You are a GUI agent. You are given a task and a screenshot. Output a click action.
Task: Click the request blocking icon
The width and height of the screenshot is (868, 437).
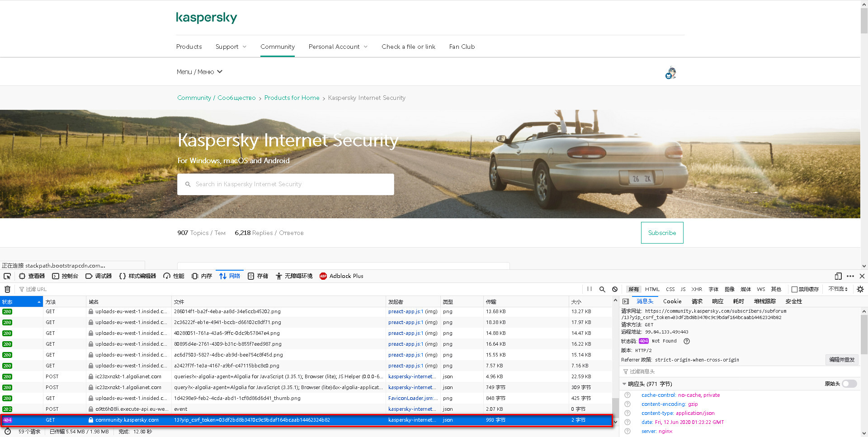[615, 289]
